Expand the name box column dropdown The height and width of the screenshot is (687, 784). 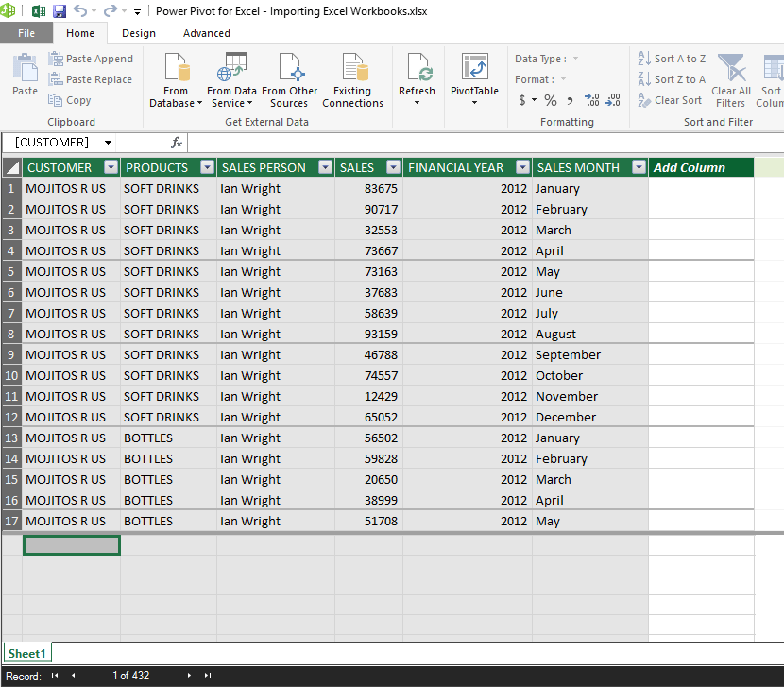pos(108,143)
